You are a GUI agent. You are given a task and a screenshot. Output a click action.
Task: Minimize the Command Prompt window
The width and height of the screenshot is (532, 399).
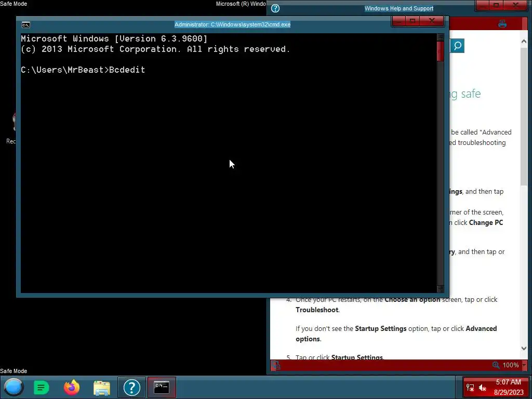coord(399,21)
